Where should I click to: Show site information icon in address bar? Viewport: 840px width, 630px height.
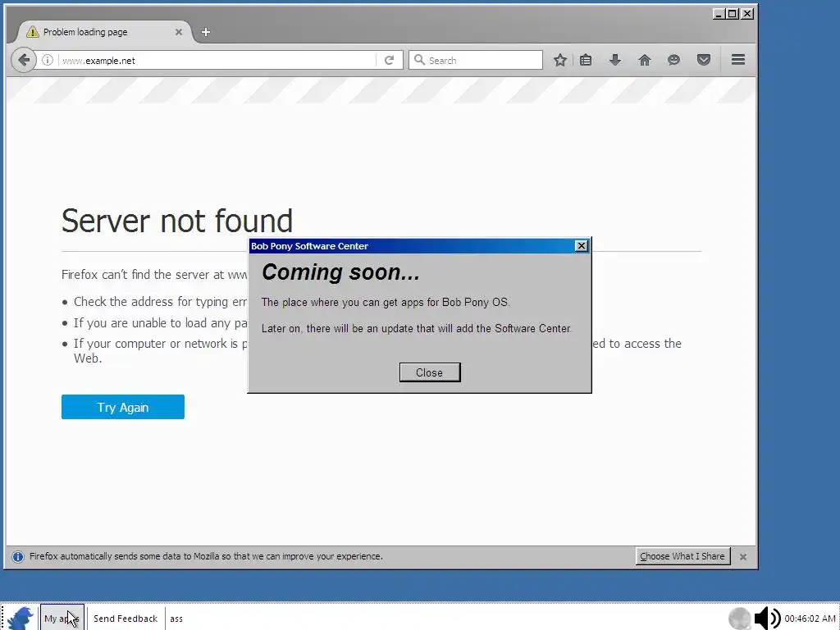click(47, 60)
